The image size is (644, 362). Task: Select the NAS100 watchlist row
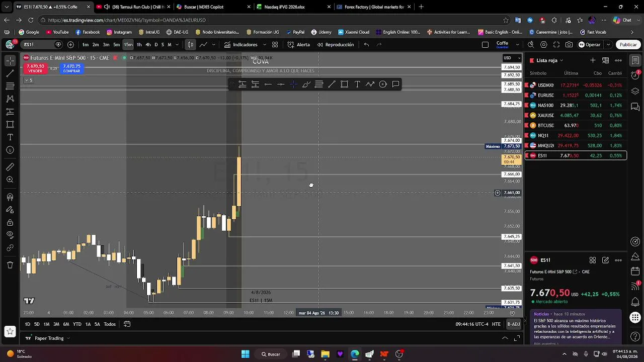(576, 106)
